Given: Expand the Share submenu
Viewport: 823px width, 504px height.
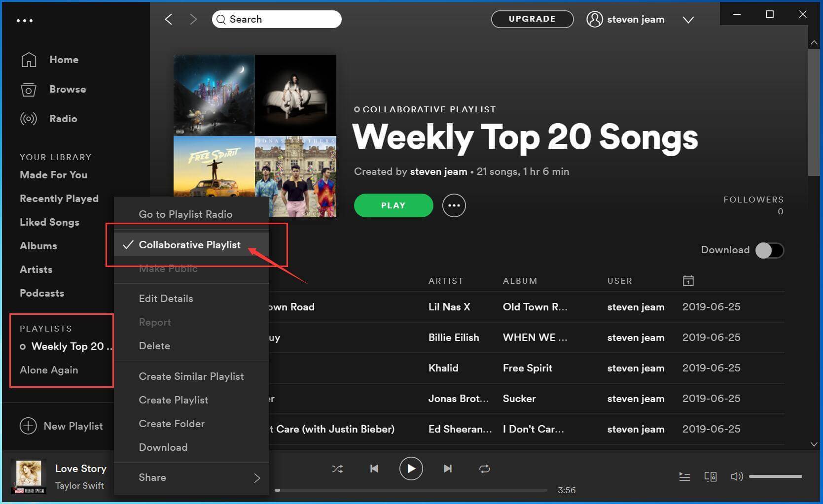Looking at the screenshot, I should click(191, 477).
